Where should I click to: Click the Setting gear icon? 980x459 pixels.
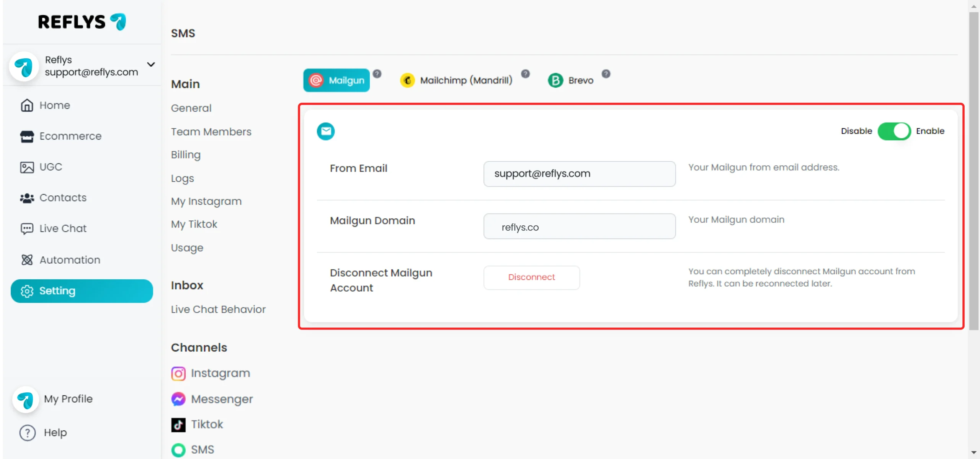(27, 291)
